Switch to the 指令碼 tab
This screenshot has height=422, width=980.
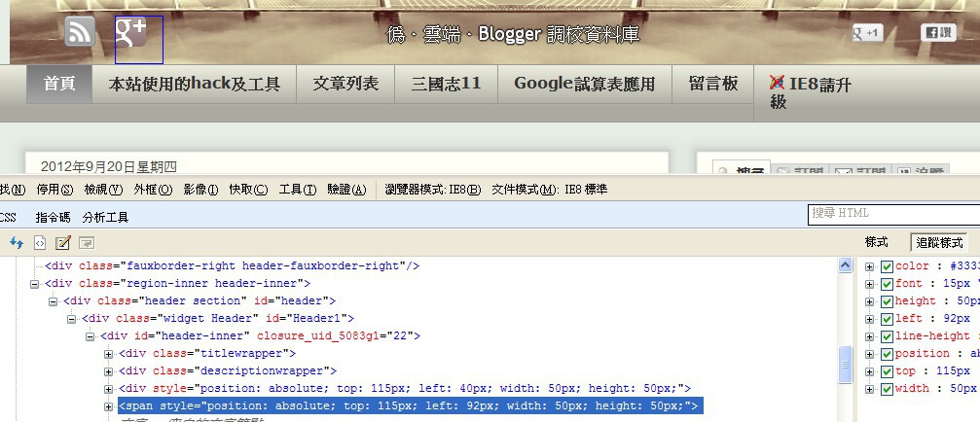[54, 218]
